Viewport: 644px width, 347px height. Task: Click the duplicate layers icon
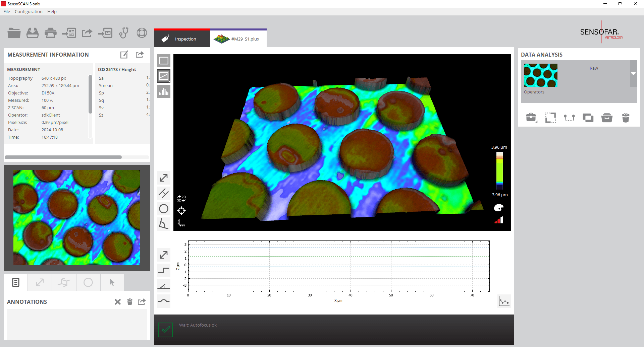point(588,118)
